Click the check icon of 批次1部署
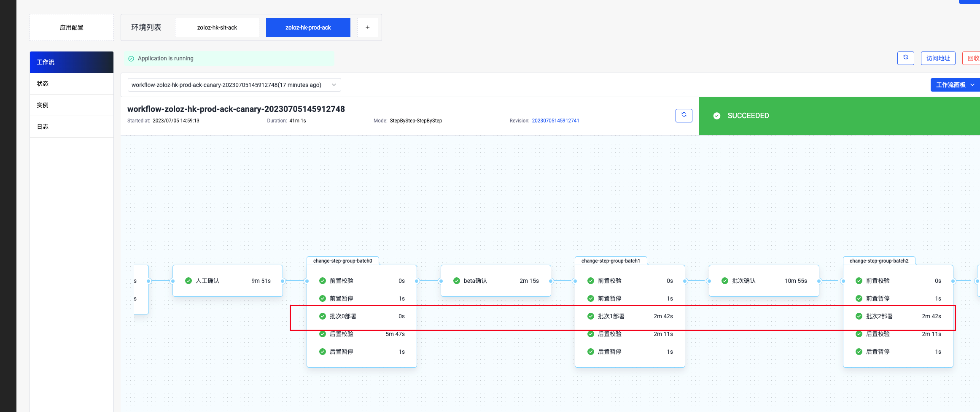 (591, 316)
